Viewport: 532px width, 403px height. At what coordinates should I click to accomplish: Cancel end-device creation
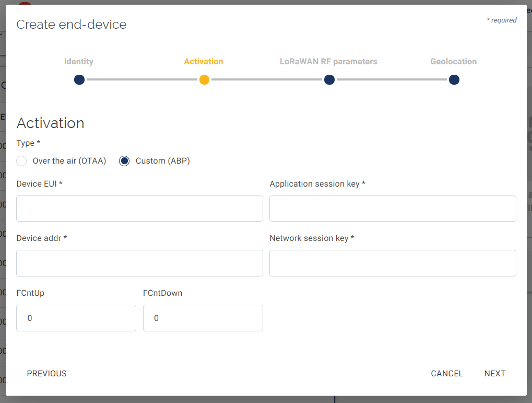click(447, 373)
